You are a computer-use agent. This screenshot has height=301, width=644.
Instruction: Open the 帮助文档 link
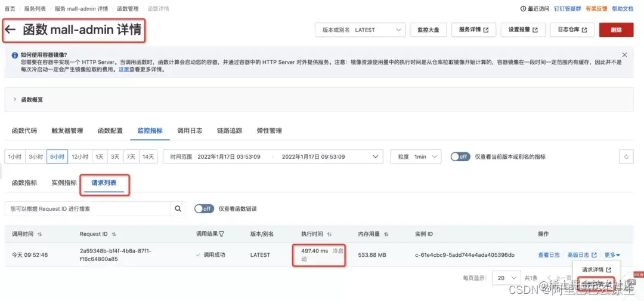(x=623, y=8)
